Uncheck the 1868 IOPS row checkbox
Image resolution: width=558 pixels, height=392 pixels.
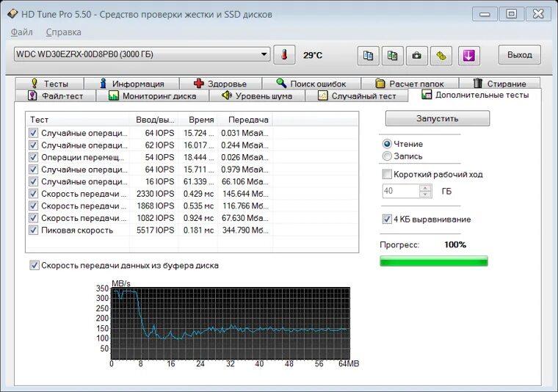point(33,206)
